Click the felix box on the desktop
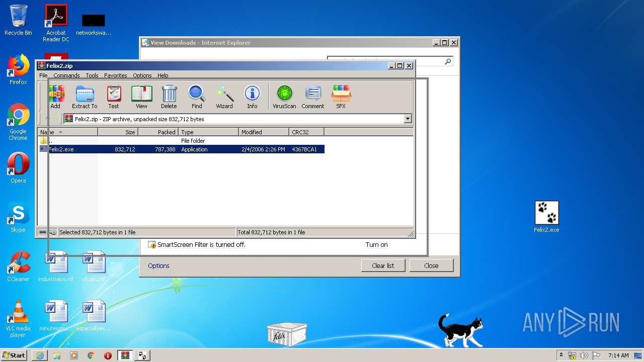The image size is (644, 362). click(x=287, y=334)
